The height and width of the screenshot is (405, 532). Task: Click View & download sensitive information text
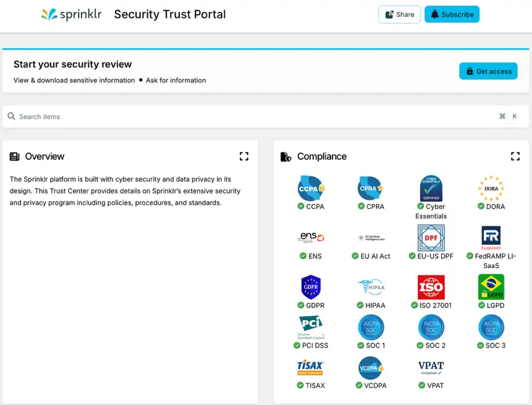(x=74, y=80)
